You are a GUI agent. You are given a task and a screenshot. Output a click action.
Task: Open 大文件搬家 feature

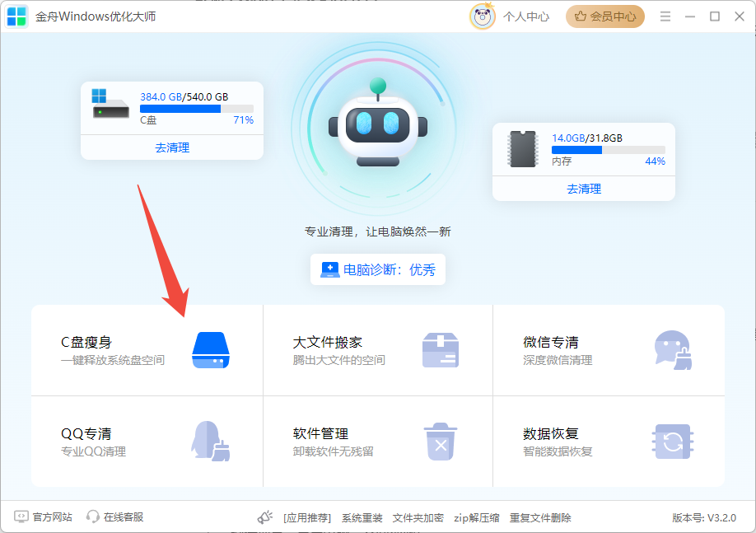[378, 350]
